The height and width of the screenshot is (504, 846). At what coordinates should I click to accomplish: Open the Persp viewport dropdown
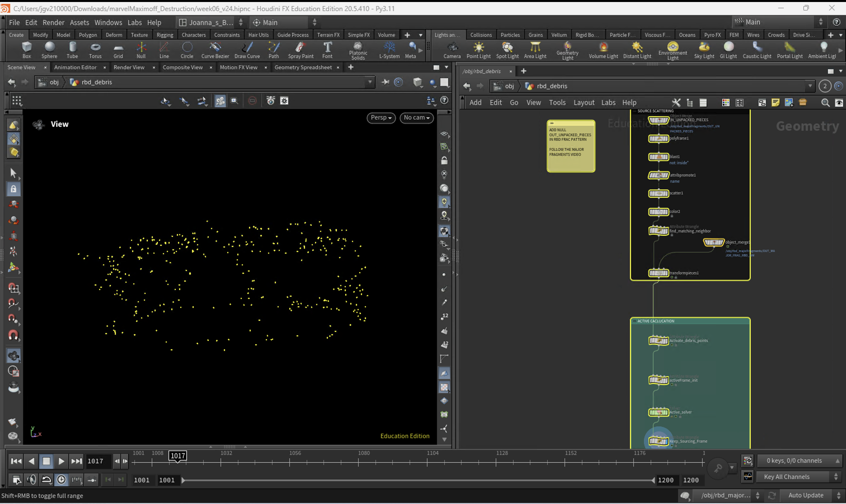coord(381,117)
